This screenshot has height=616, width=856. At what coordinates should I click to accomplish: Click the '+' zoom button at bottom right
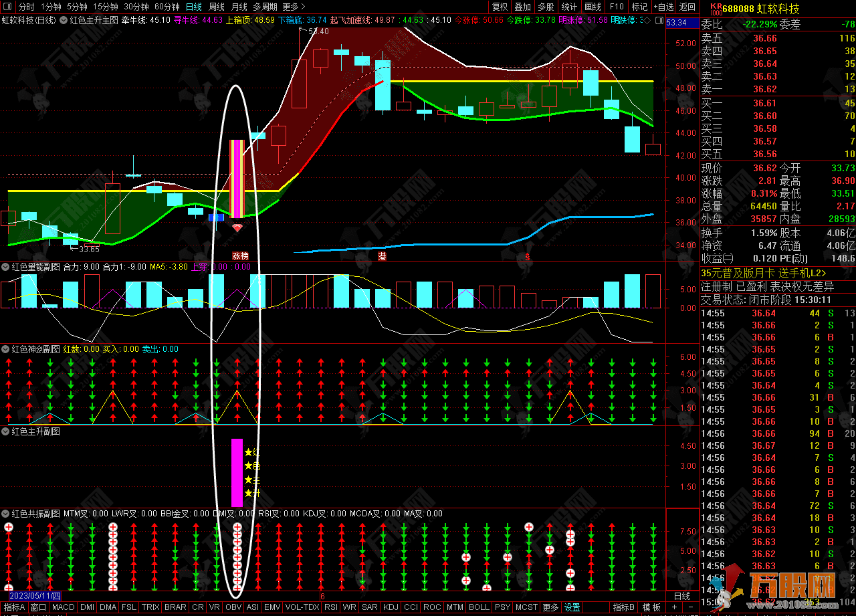pos(673,607)
